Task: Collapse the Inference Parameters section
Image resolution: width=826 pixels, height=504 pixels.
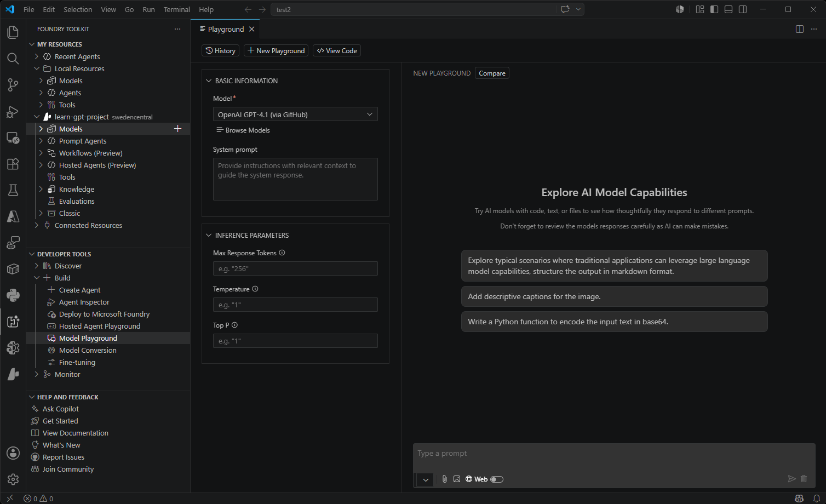Action: (208, 235)
